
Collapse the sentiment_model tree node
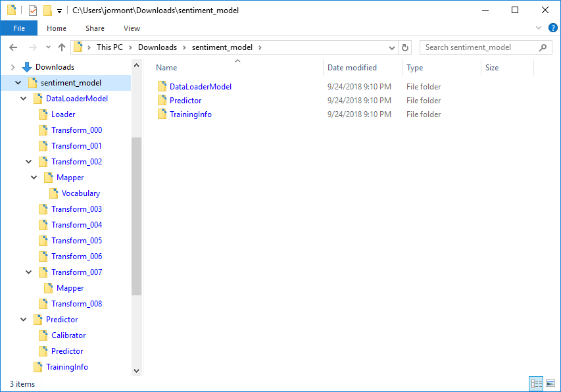click(18, 82)
